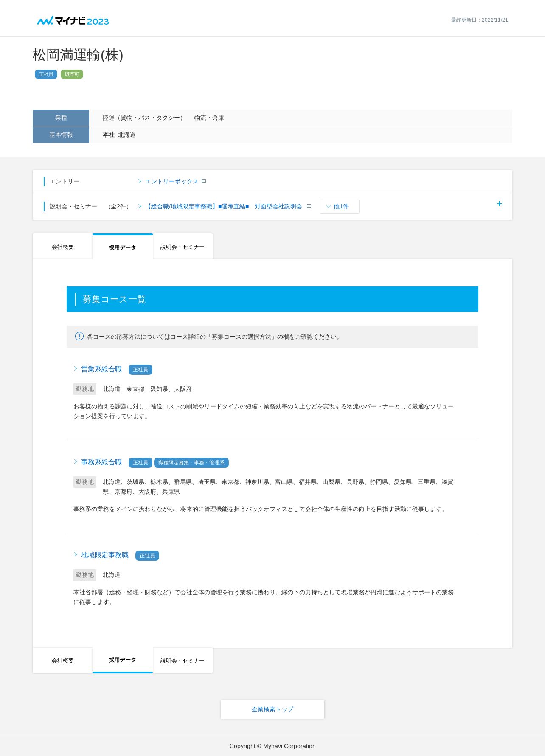Click the company name 松岡満運輸(株)
545x756 pixels.
[78, 55]
